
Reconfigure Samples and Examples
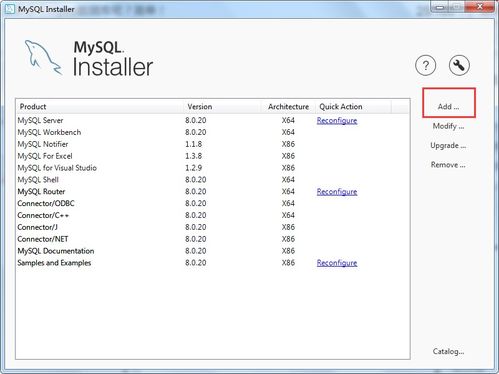pos(337,263)
